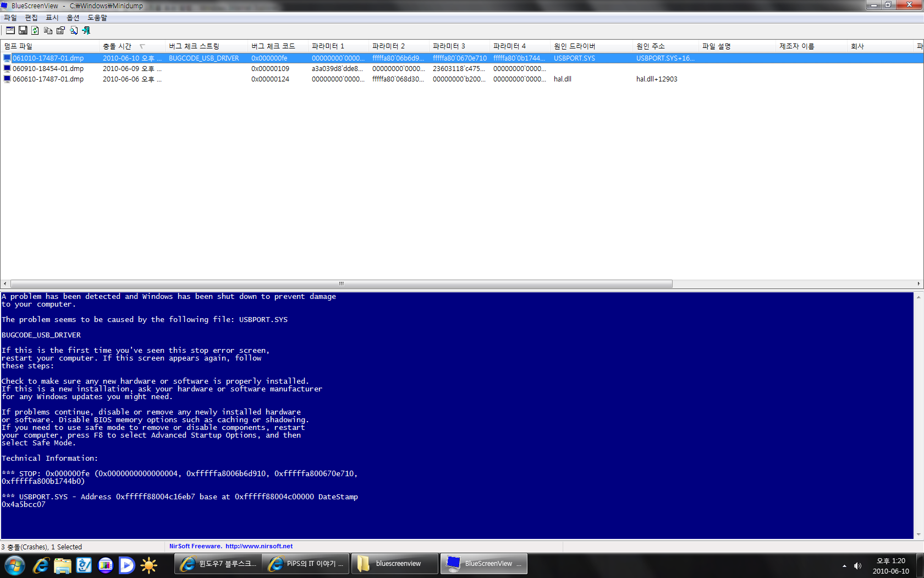Click the Windows Start button
924x578 pixels.
pos(14,565)
